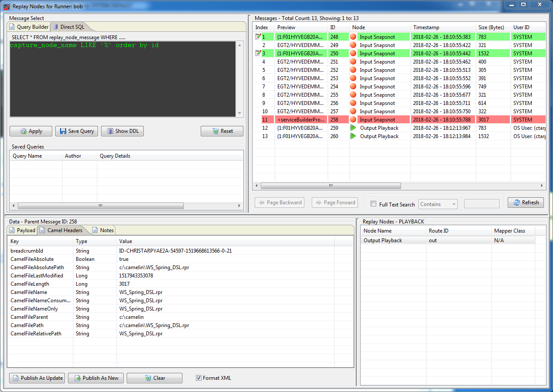Open the Contains search mode dropdown
Image resolution: width=553 pixels, height=392 pixels.
(x=438, y=204)
